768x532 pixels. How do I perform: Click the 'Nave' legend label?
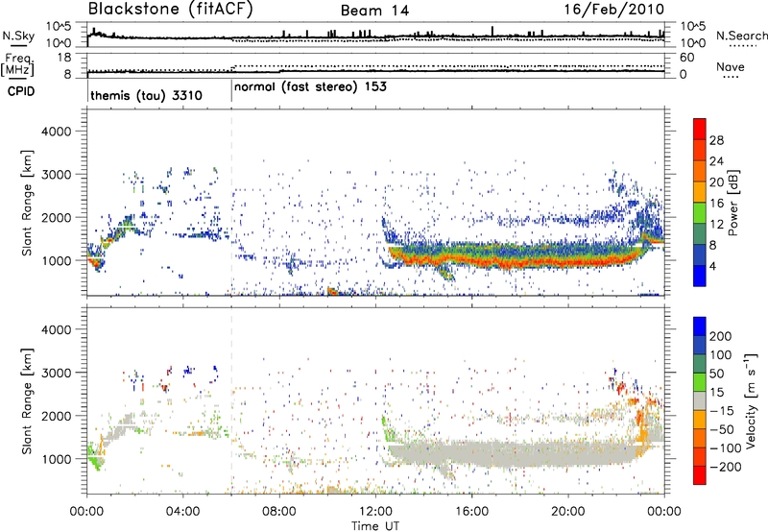pyautogui.click(x=731, y=66)
